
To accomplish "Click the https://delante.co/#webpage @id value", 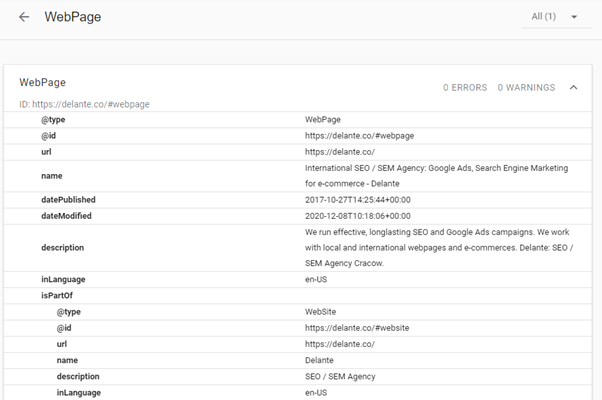I will coord(359,136).
